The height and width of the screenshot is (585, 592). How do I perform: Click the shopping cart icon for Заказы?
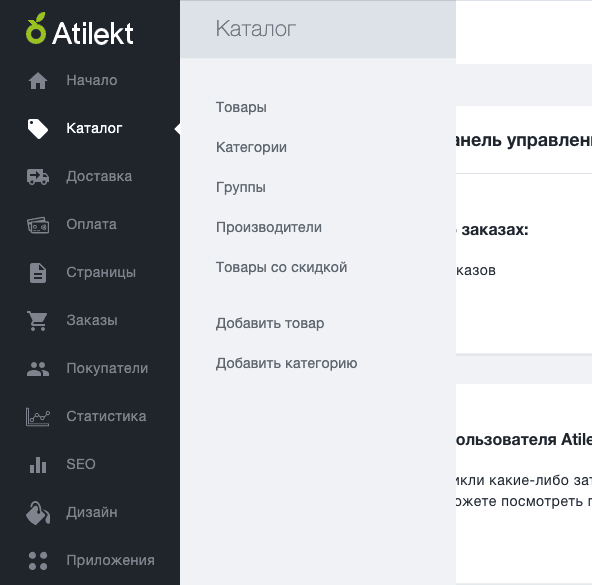(37, 321)
